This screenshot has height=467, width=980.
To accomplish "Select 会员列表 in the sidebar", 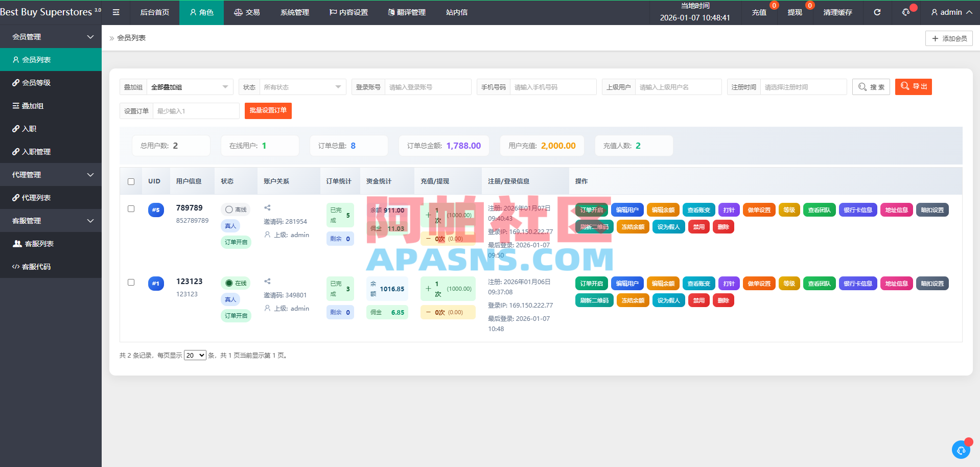I will 51,59.
